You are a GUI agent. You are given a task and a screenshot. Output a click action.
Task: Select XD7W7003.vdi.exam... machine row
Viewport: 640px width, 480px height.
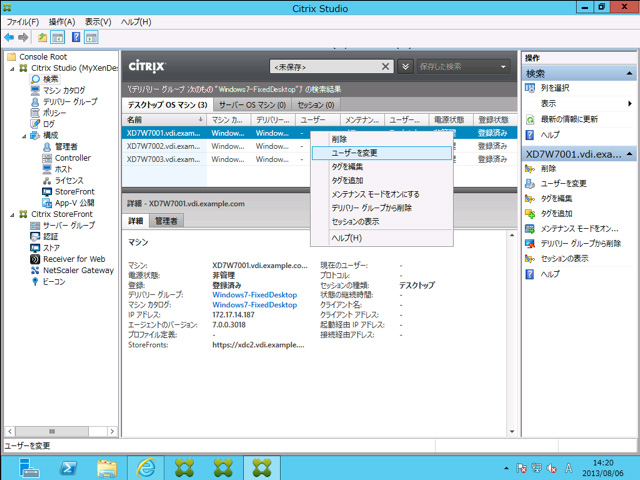click(x=319, y=159)
